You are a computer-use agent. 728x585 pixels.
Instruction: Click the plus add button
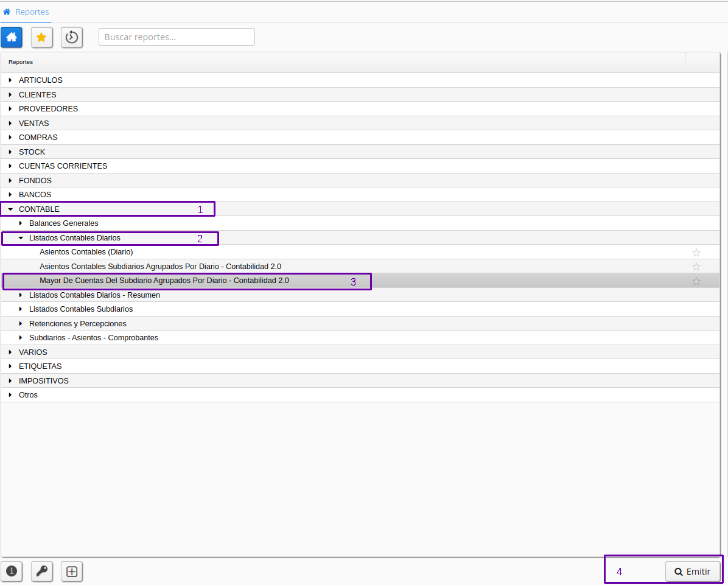[x=71, y=571]
